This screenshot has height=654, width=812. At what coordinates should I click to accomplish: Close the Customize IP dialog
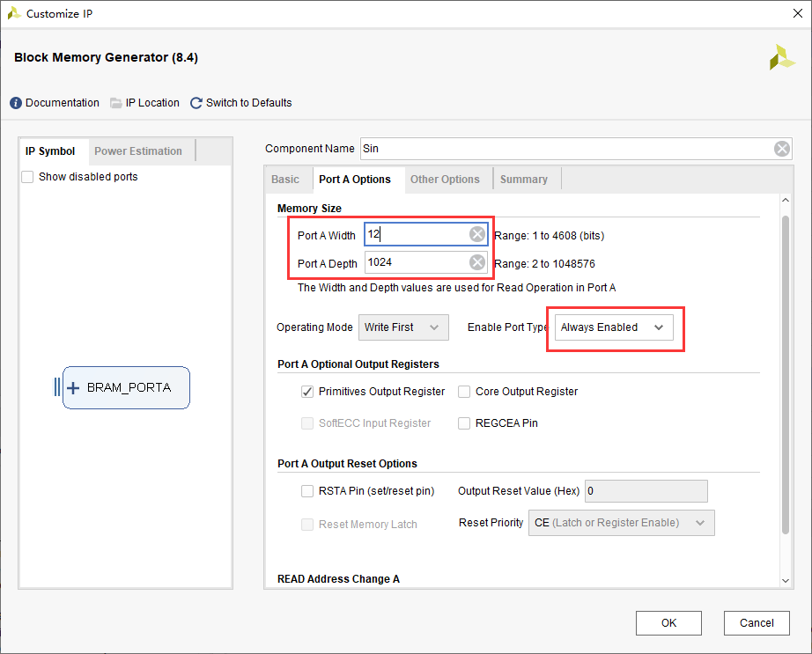coord(798,13)
